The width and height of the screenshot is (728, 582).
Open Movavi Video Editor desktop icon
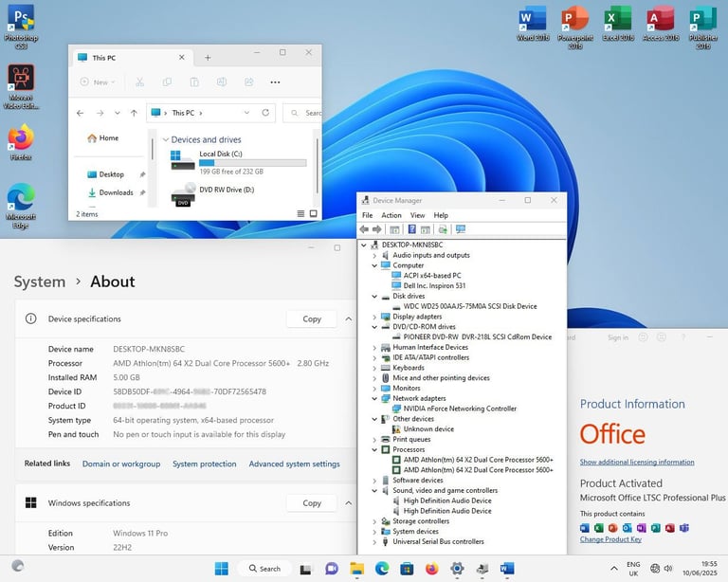21,87
